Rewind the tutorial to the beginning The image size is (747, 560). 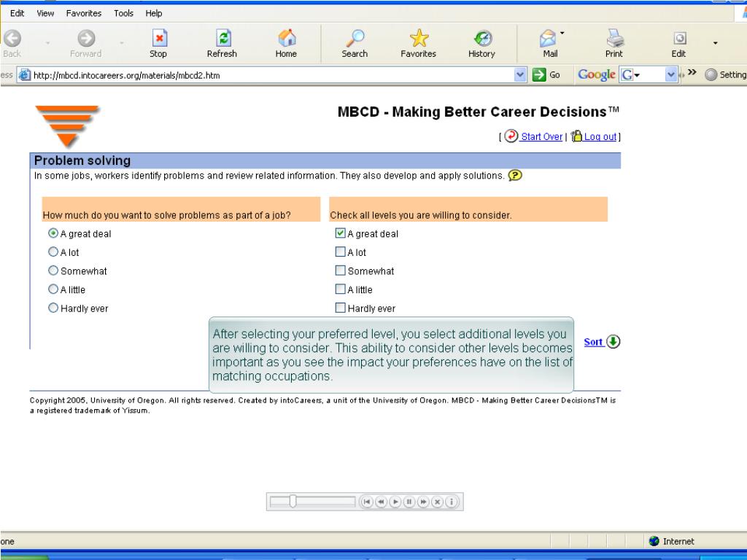[366, 502]
